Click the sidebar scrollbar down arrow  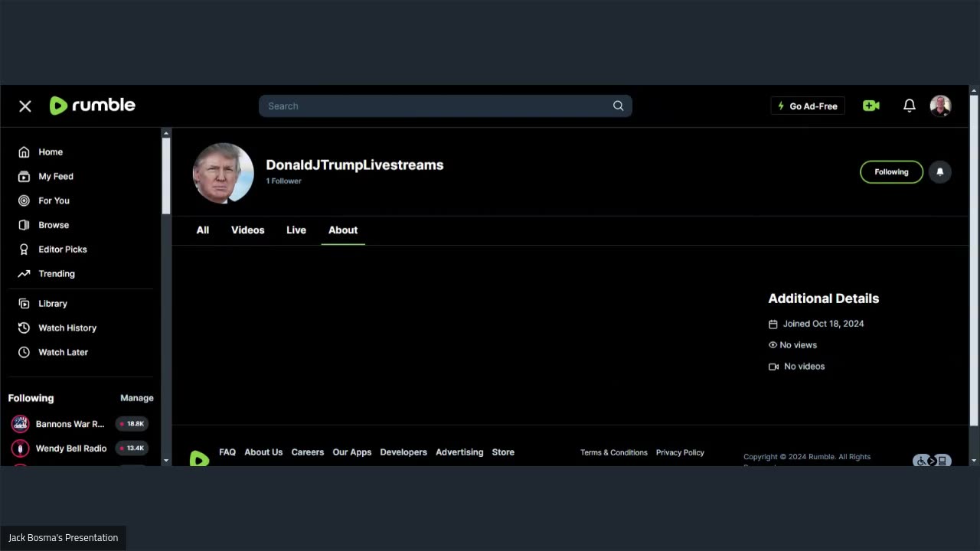click(x=166, y=461)
